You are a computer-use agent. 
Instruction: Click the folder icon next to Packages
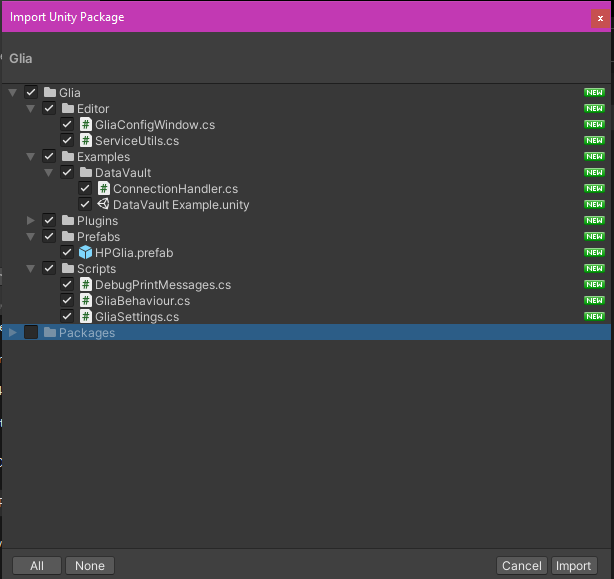tap(50, 333)
